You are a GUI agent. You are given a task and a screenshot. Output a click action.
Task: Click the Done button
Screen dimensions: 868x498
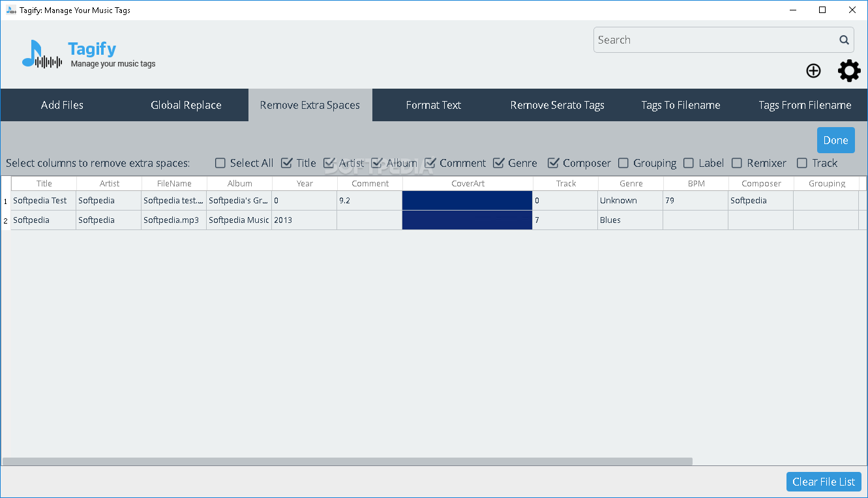click(x=835, y=140)
